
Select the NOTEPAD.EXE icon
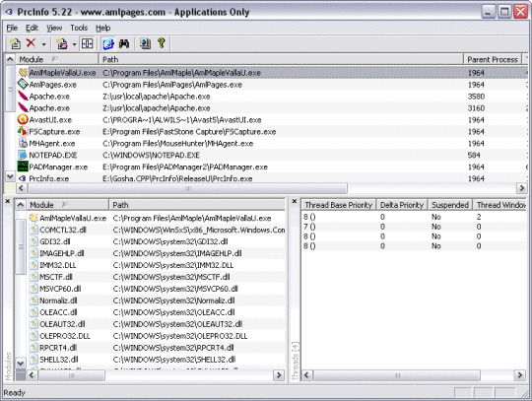tap(23, 155)
